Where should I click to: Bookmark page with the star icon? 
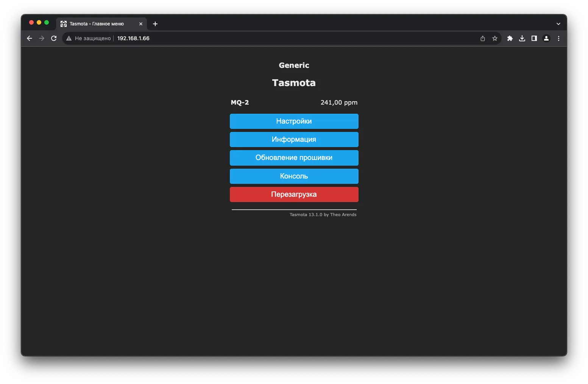click(x=495, y=38)
